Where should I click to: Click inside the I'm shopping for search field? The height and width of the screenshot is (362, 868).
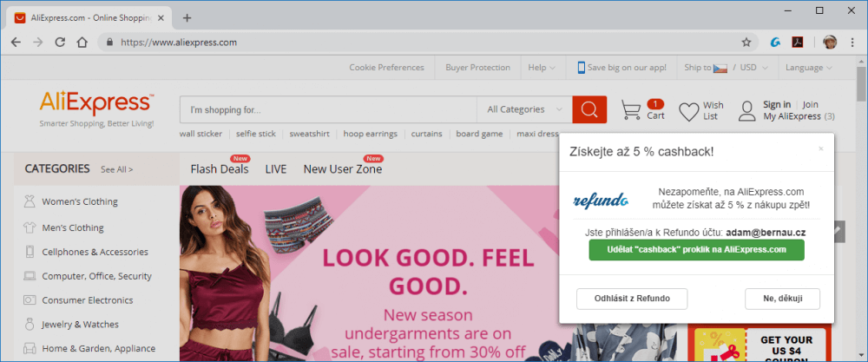click(328, 109)
